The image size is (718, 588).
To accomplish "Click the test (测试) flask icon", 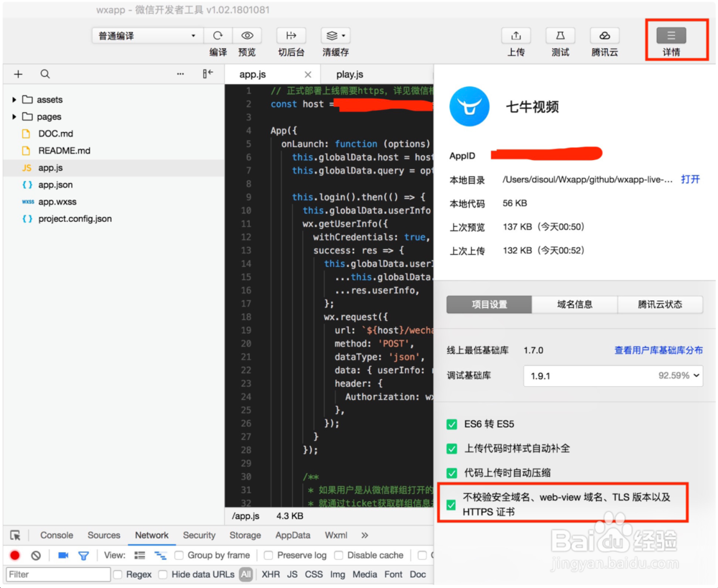I will pyautogui.click(x=560, y=35).
